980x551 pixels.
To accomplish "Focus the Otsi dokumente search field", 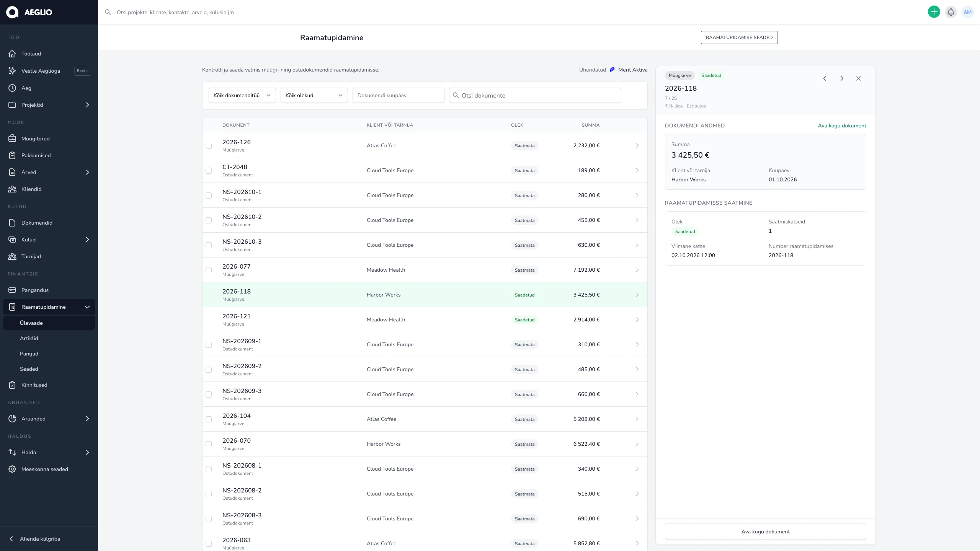I will [x=535, y=95].
